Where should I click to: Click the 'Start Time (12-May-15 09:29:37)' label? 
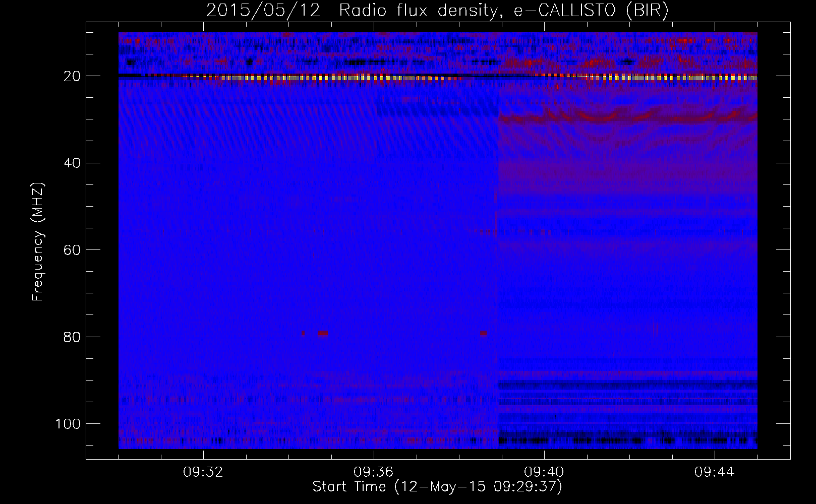pyautogui.click(x=437, y=487)
